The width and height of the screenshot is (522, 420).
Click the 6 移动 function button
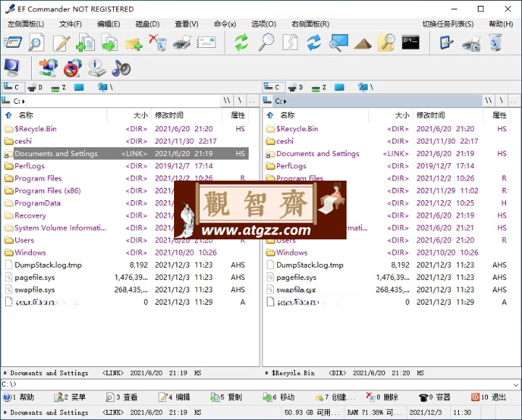pyautogui.click(x=278, y=397)
